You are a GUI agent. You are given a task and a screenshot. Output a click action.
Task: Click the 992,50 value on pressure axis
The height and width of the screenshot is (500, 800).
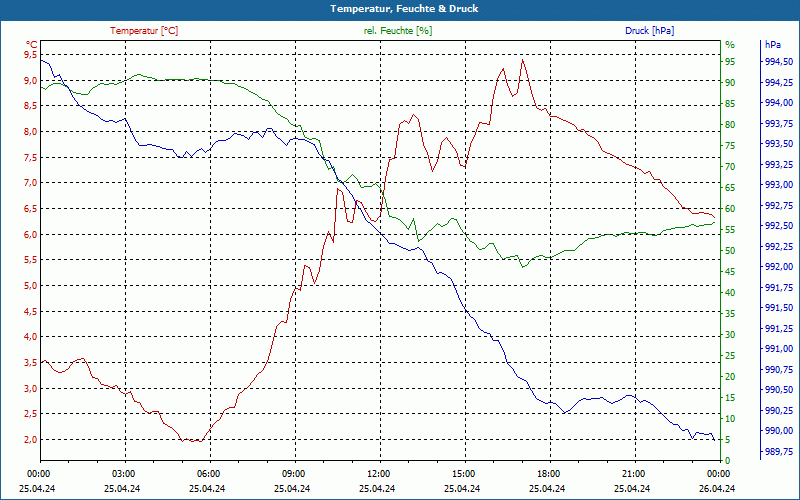tap(779, 226)
